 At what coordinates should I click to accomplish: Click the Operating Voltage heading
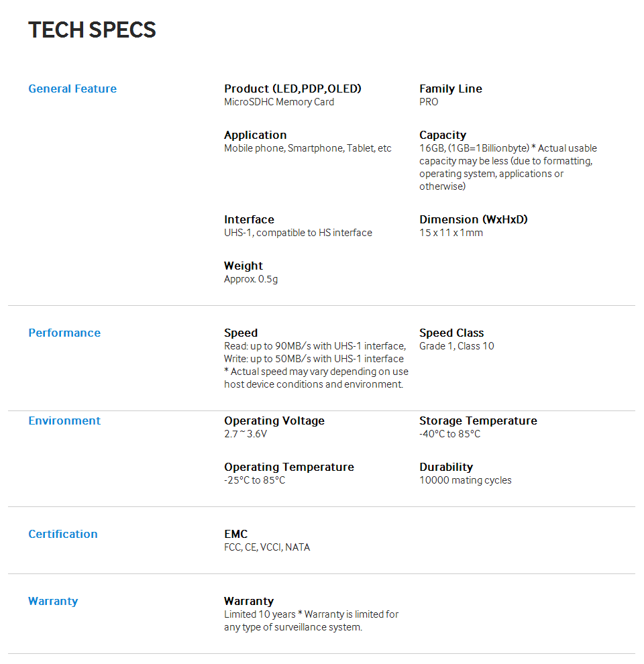[x=274, y=421]
